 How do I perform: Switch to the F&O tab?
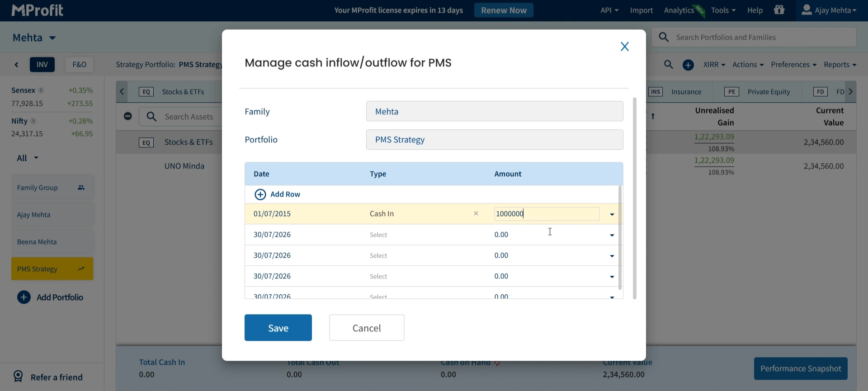point(80,65)
